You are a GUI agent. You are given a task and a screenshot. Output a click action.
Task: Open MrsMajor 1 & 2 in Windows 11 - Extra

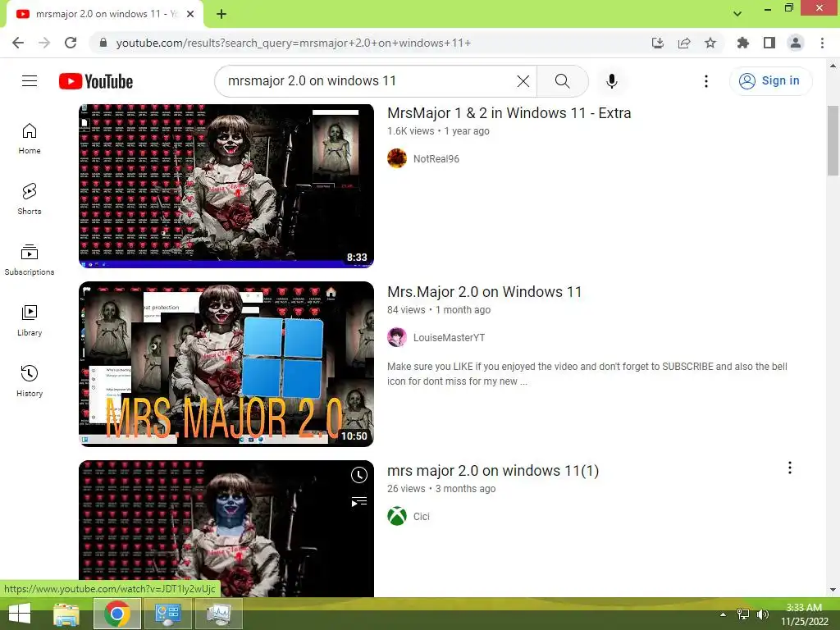click(x=509, y=113)
